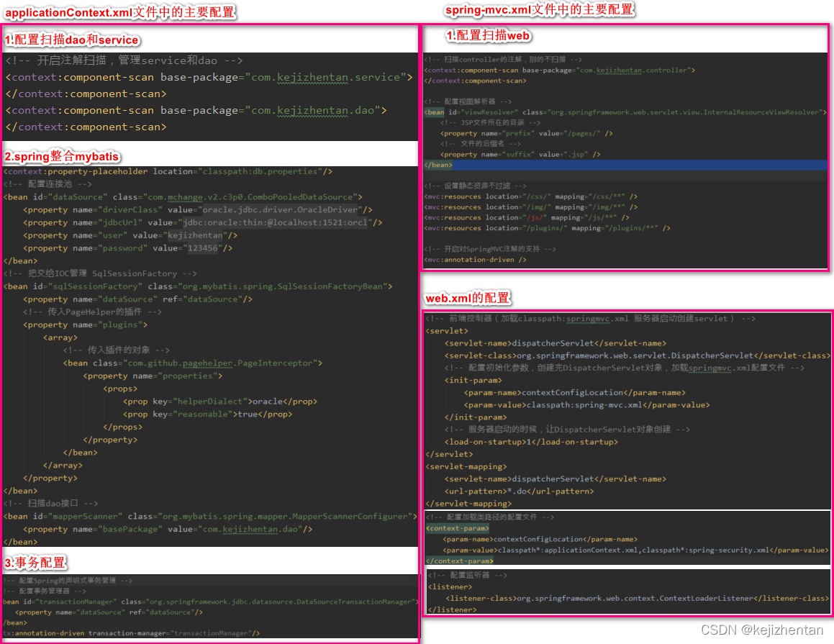Image resolution: width=834 pixels, height=644 pixels.
Task: Click the user property with value kejizhentan
Action: click(x=130, y=235)
